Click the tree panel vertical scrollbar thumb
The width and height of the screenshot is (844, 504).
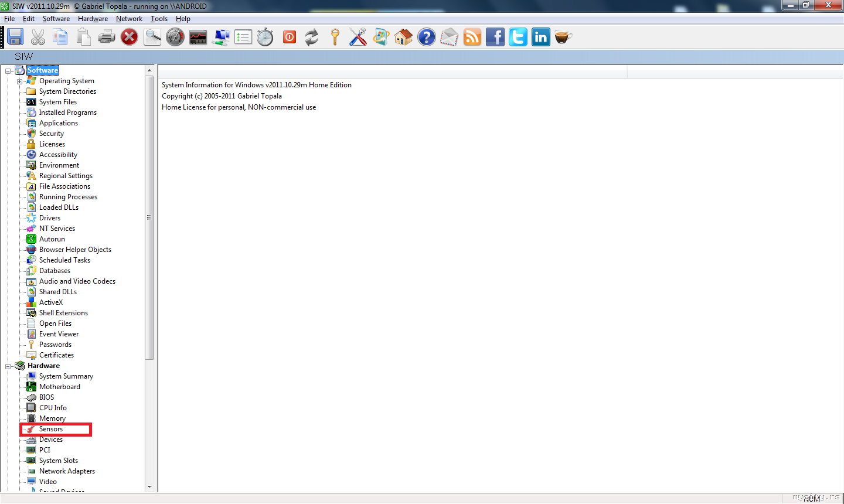click(x=149, y=217)
